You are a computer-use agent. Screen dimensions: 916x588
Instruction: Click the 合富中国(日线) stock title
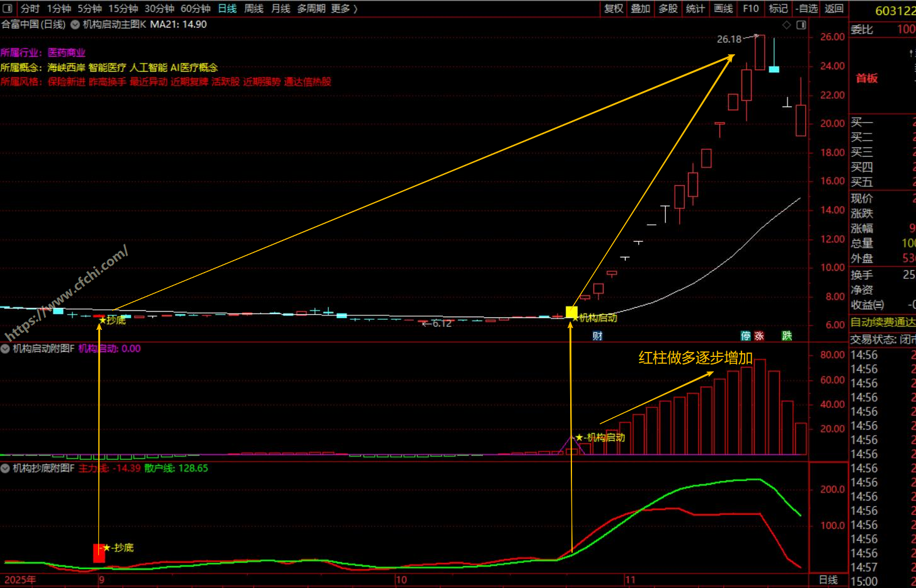point(33,25)
